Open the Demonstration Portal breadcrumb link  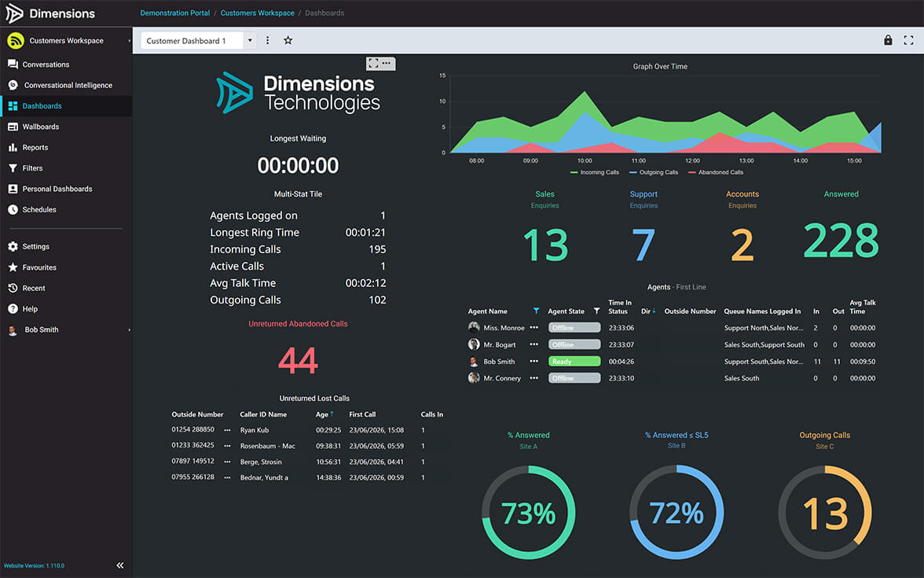coord(175,13)
